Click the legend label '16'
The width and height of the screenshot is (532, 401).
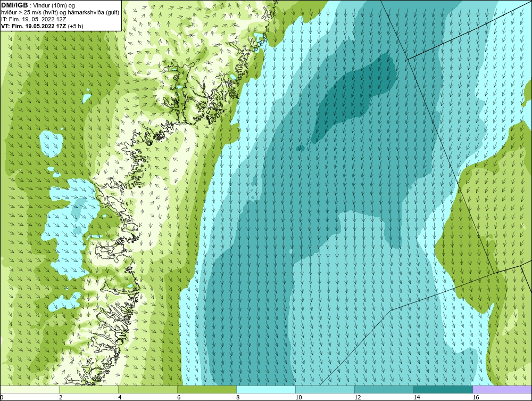(476, 397)
